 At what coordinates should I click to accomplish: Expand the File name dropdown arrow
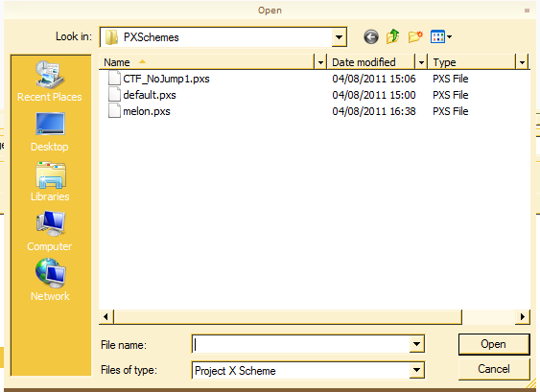point(416,344)
